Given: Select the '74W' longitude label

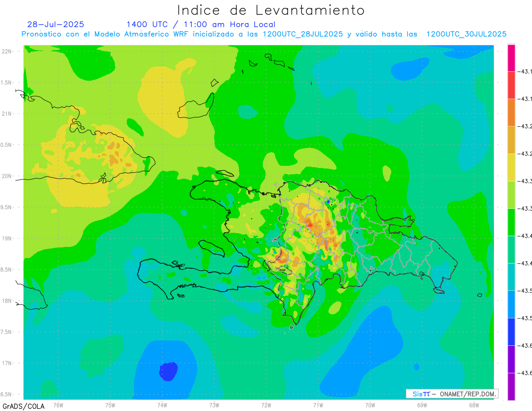Looking at the screenshot, I should click(x=162, y=404).
